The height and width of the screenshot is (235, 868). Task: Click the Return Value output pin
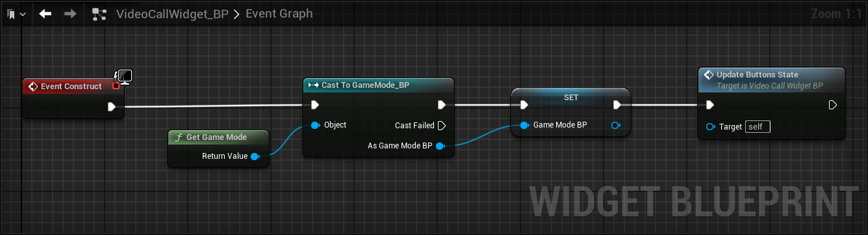255,156
